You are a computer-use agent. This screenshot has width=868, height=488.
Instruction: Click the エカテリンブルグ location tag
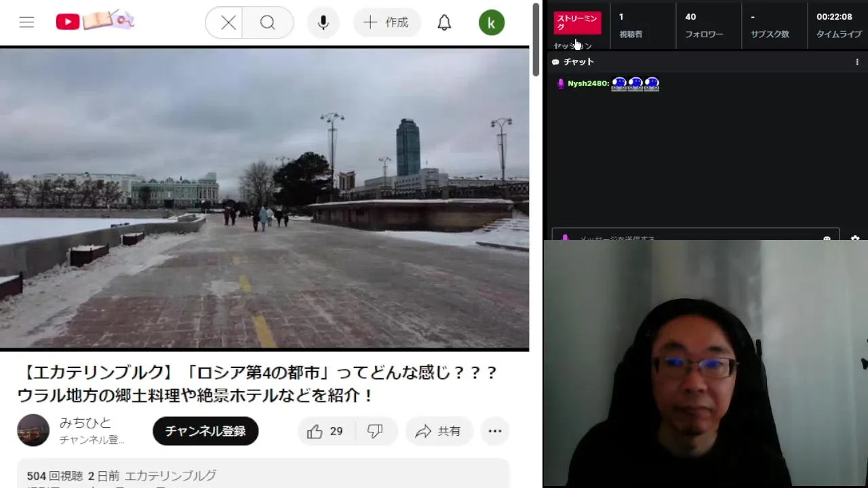pyautogui.click(x=170, y=476)
